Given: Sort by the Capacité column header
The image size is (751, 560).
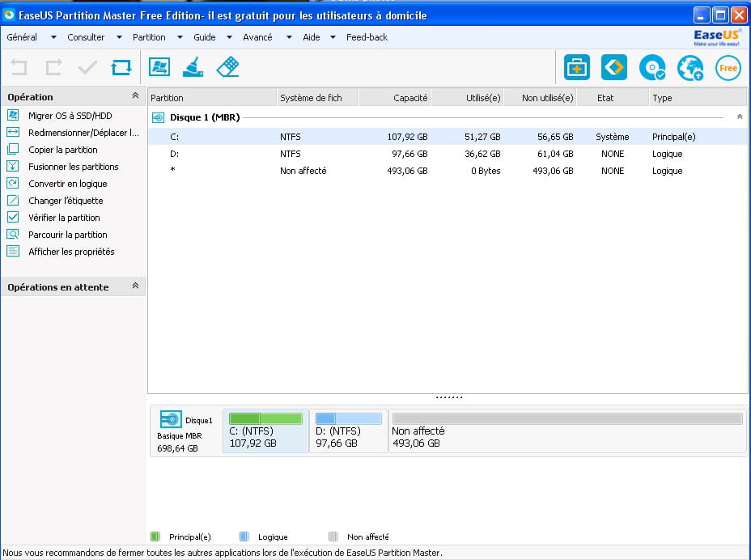Looking at the screenshot, I should point(395,98).
